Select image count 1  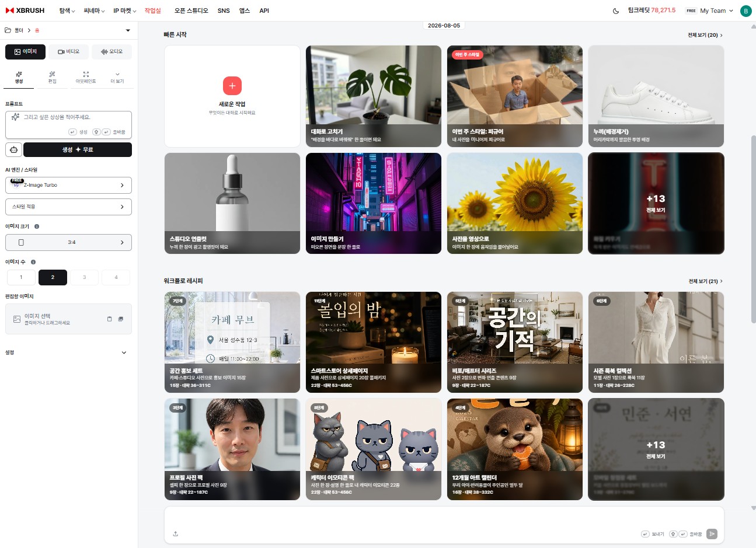click(21, 277)
